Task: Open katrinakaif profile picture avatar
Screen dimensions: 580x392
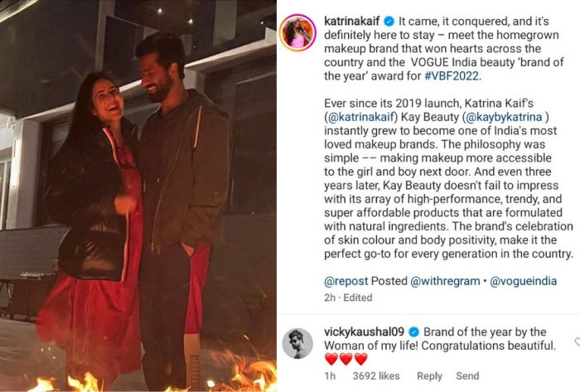Action: (297, 33)
